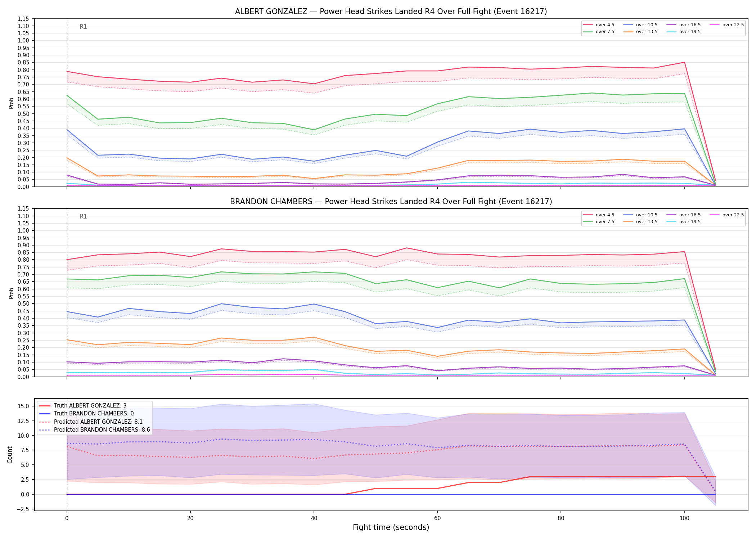Click the 1.15 tick on the top chart axis

point(24,19)
